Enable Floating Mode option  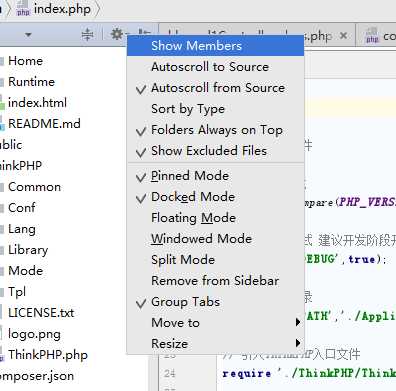[215, 218]
